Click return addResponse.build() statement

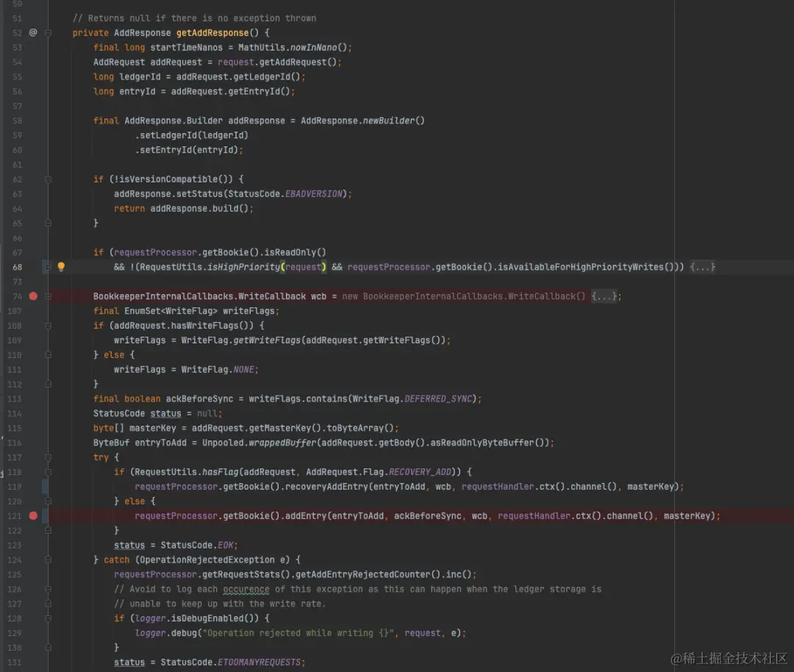184,209
